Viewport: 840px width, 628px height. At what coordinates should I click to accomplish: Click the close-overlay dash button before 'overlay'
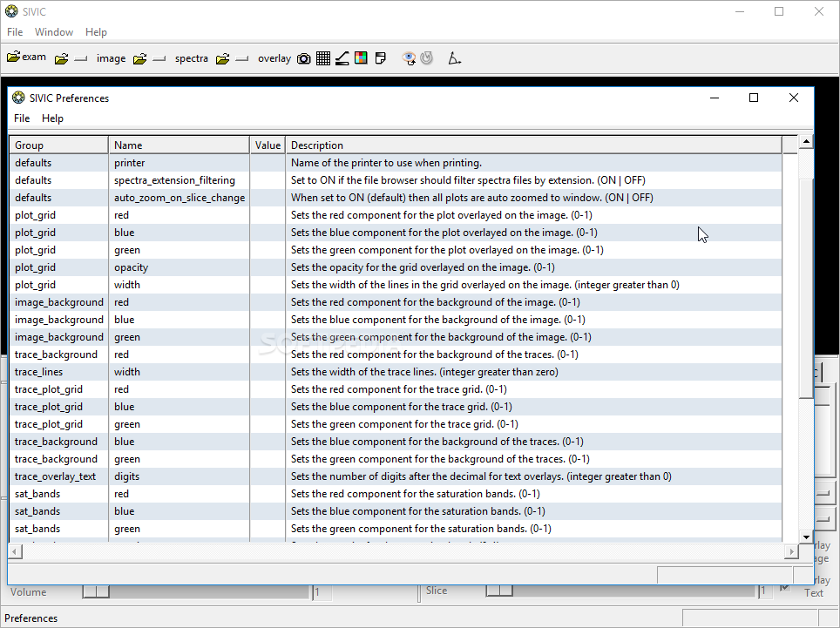click(x=242, y=59)
